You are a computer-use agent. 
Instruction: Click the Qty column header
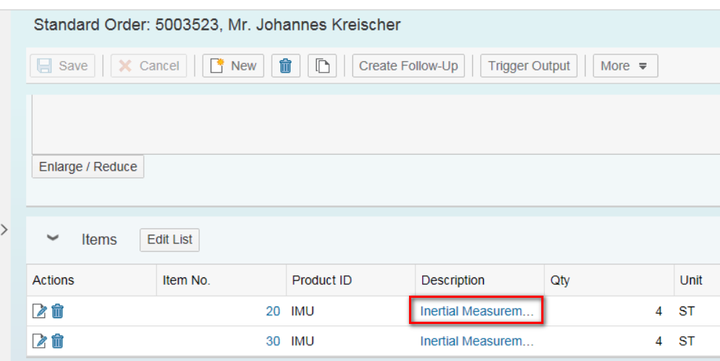click(x=609, y=280)
